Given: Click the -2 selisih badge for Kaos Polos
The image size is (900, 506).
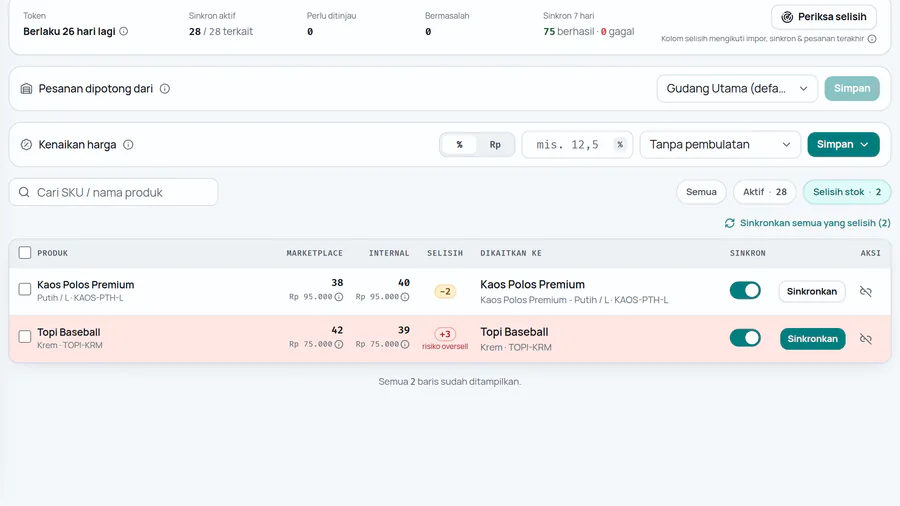Looking at the screenshot, I should pyautogui.click(x=445, y=291).
